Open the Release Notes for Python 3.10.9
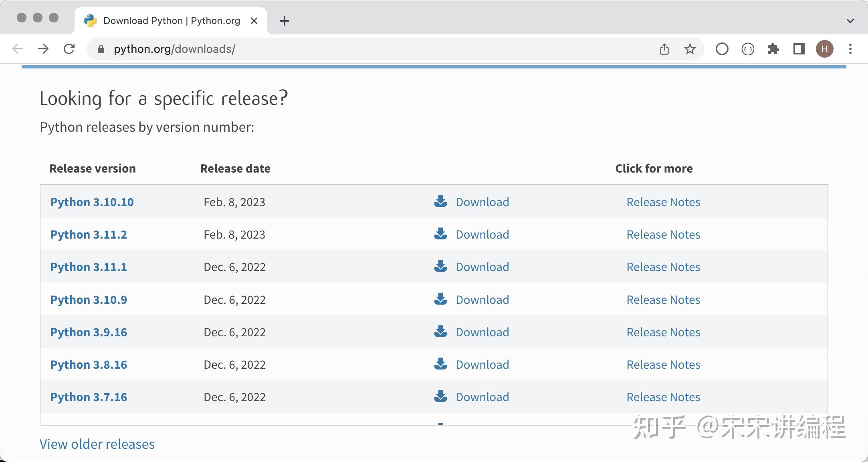This screenshot has height=462, width=868. coord(663,300)
